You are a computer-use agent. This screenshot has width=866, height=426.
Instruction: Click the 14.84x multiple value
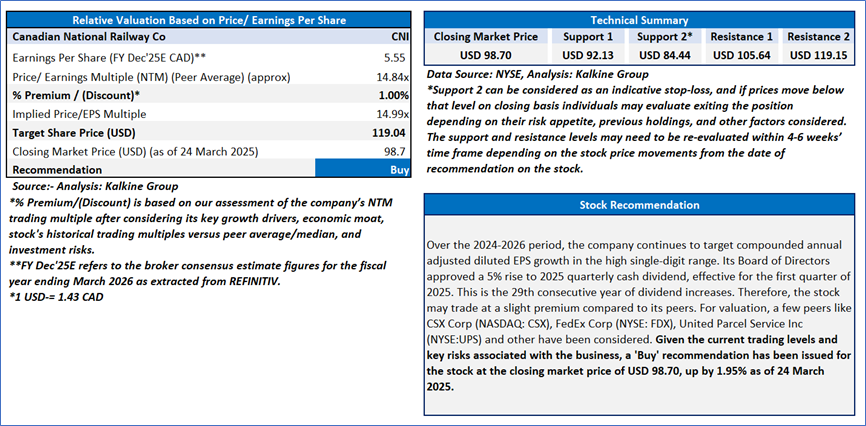pyautogui.click(x=395, y=76)
